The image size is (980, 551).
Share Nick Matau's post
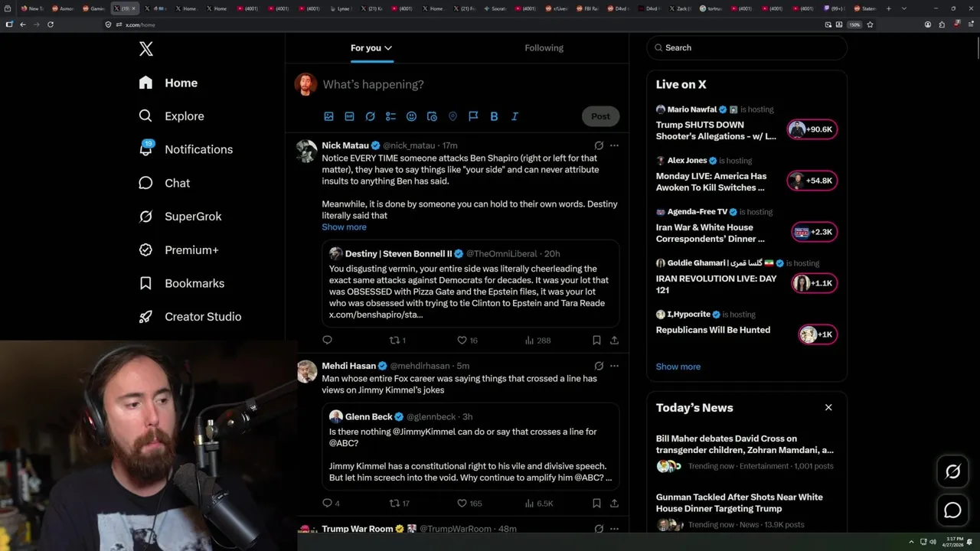click(x=614, y=340)
